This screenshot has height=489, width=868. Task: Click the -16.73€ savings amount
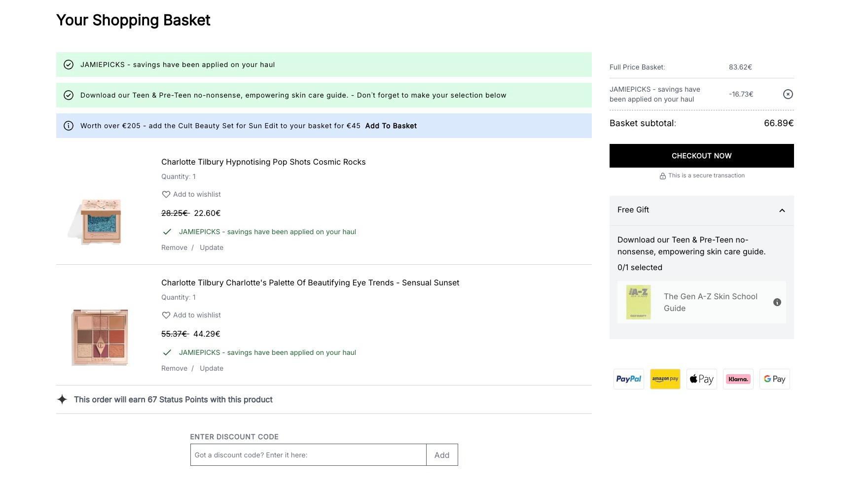pos(741,94)
